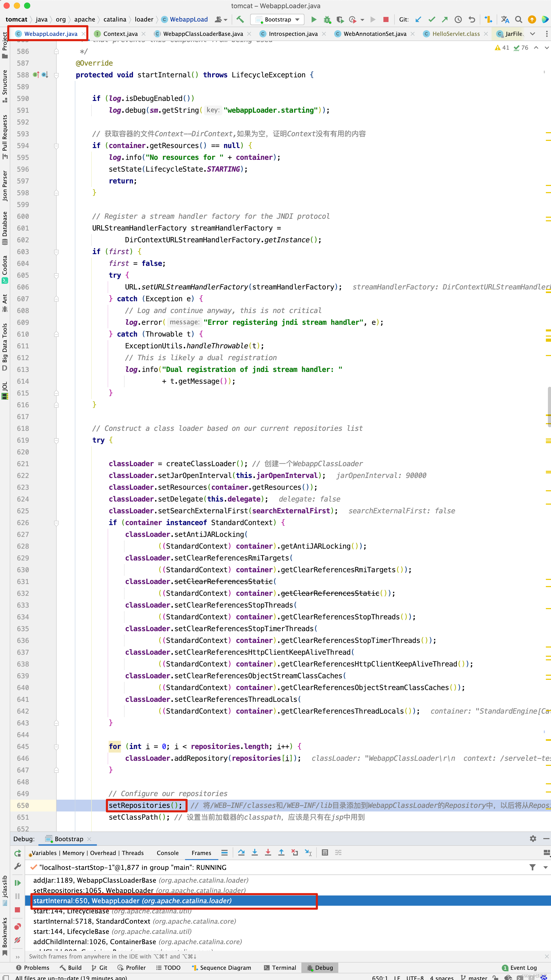The width and height of the screenshot is (551, 980).
Task: Open the Profiler tool window
Action: [x=131, y=967]
